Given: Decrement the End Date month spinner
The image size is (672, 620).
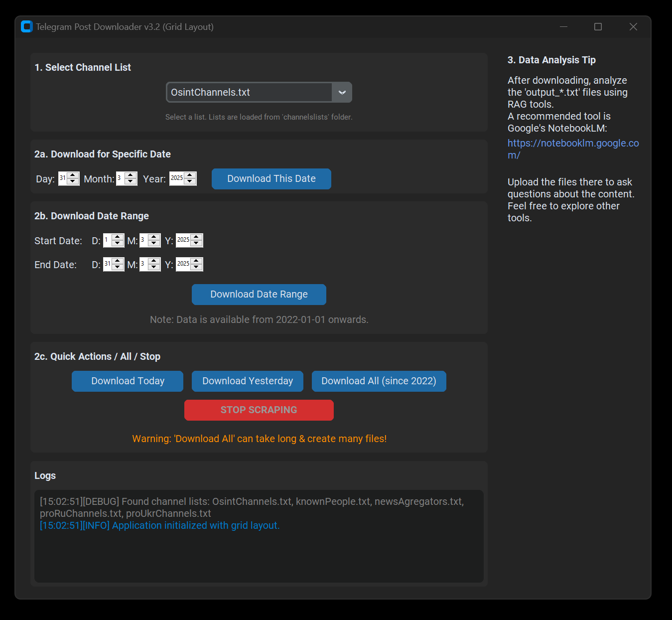Looking at the screenshot, I should [154, 268].
